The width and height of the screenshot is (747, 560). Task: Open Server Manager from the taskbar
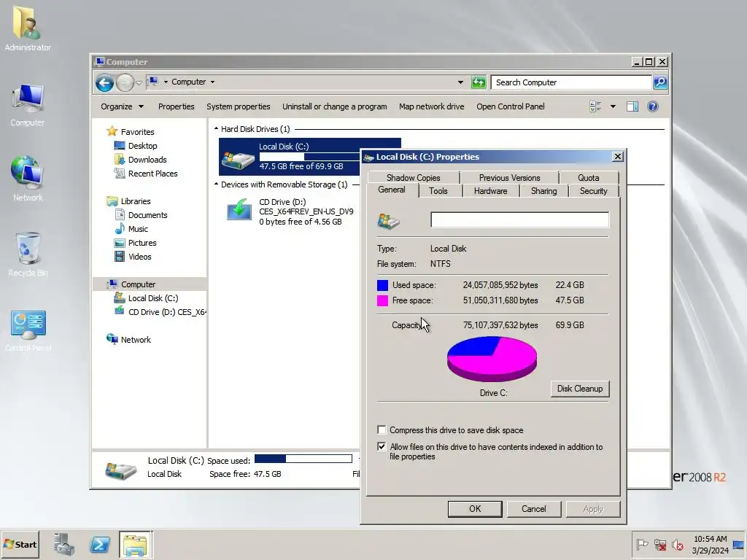coord(64,544)
